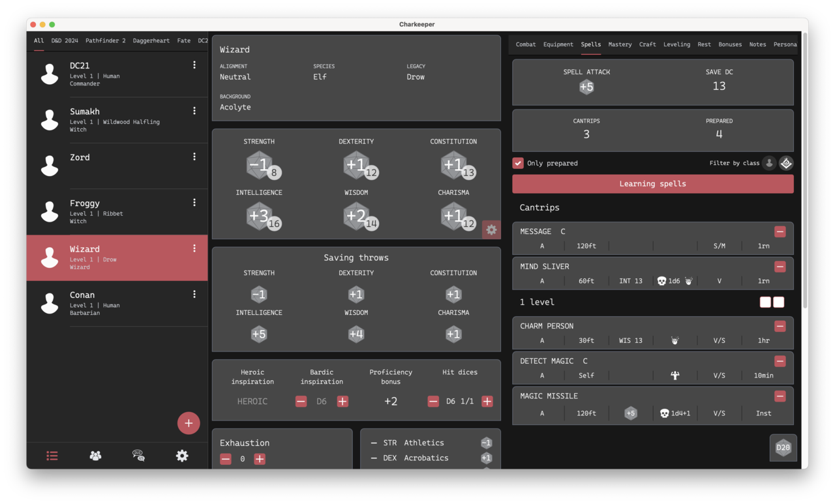Open the groups people icon
Image resolution: width=835 pixels, height=504 pixels.
click(95, 456)
